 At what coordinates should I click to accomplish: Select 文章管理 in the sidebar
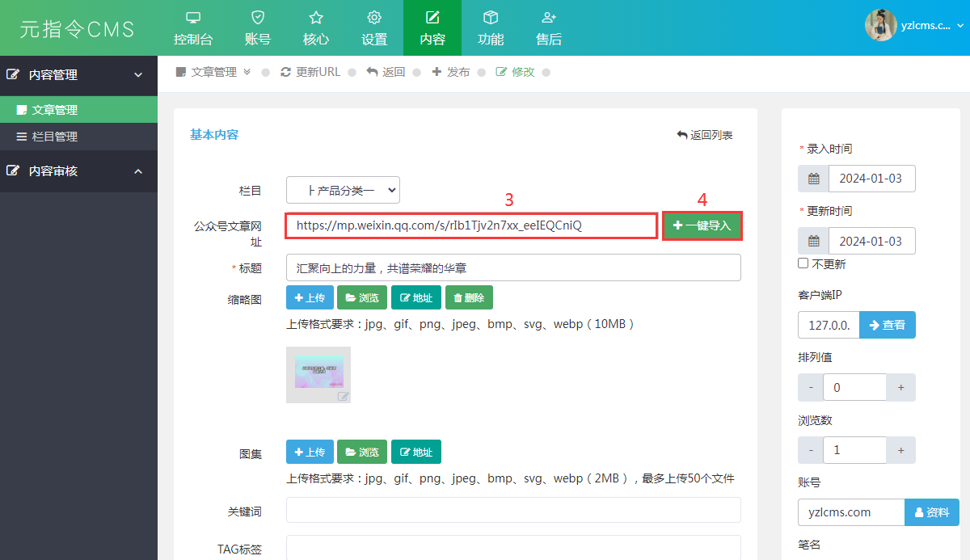click(78, 110)
